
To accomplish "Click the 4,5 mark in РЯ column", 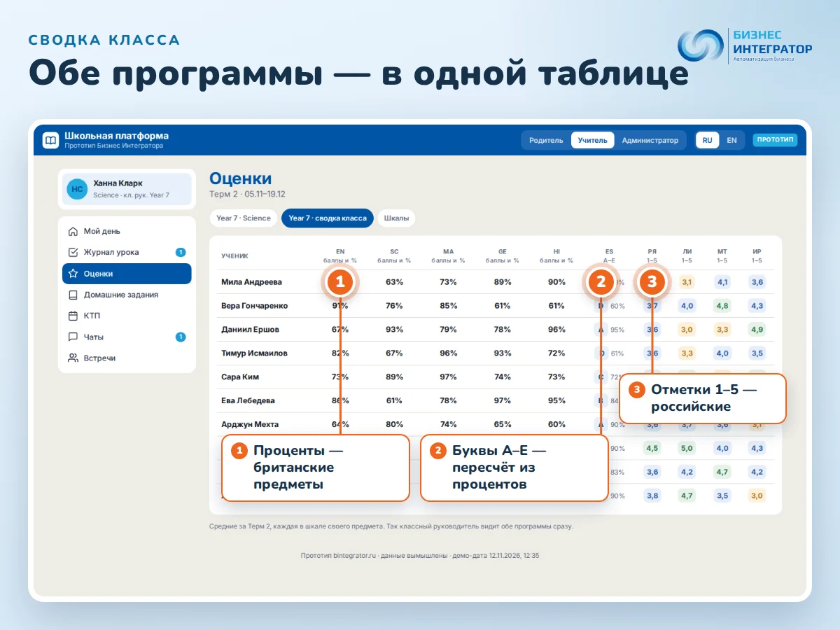I will click(652, 449).
